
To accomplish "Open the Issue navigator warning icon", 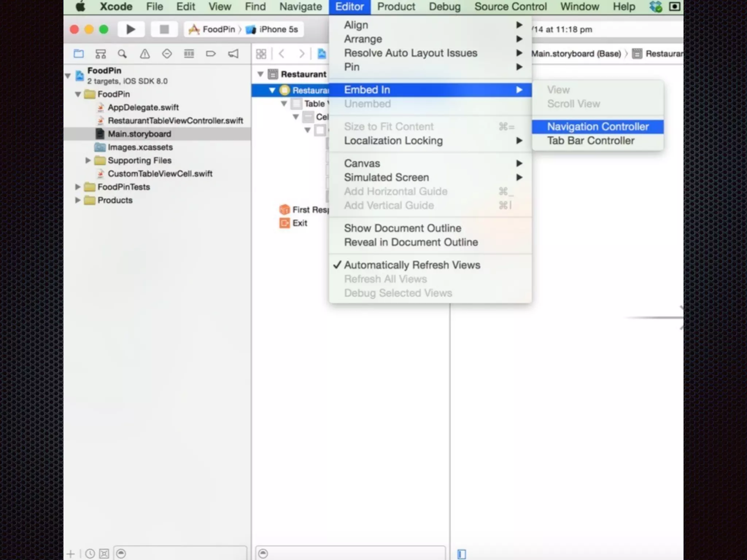I will (x=145, y=54).
